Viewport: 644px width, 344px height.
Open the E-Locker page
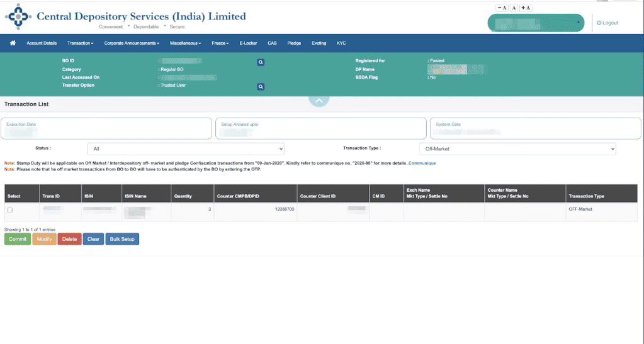249,43
